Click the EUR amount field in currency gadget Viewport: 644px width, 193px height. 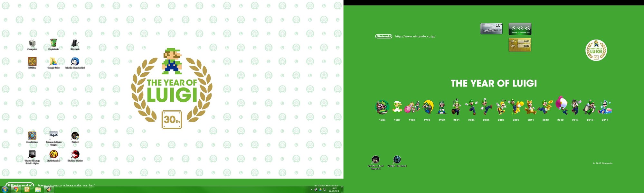click(x=524, y=41)
